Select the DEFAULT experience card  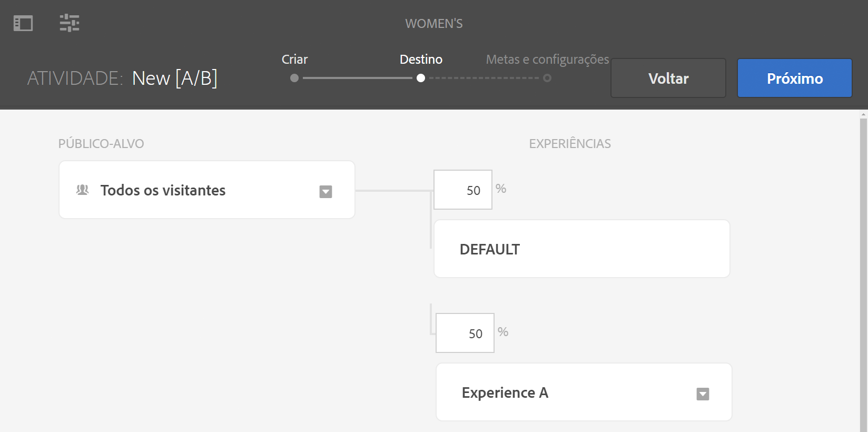point(581,249)
